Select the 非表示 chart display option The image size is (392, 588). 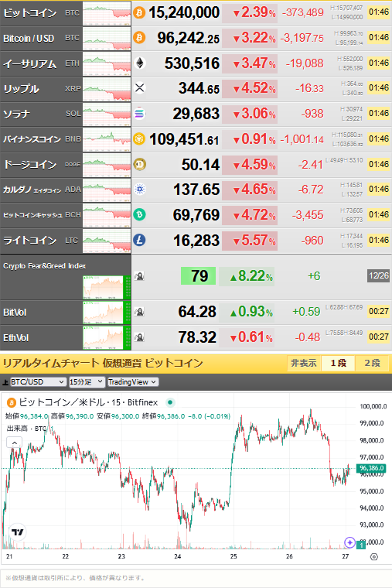pos(304,363)
